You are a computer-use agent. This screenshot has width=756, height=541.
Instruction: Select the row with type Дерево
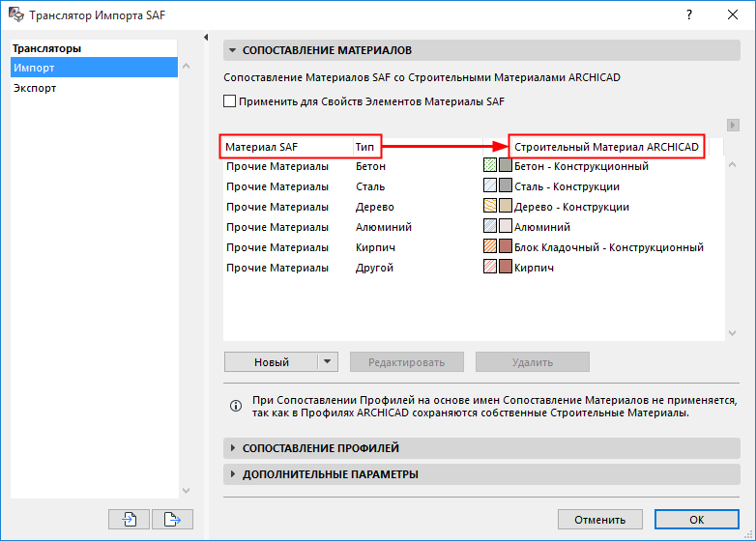pyautogui.click(x=474, y=207)
